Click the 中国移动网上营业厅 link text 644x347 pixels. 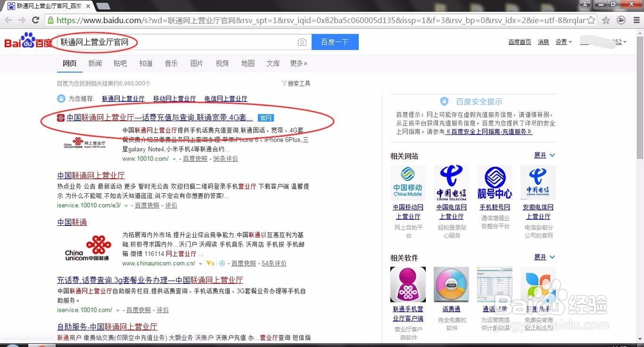tap(408, 212)
